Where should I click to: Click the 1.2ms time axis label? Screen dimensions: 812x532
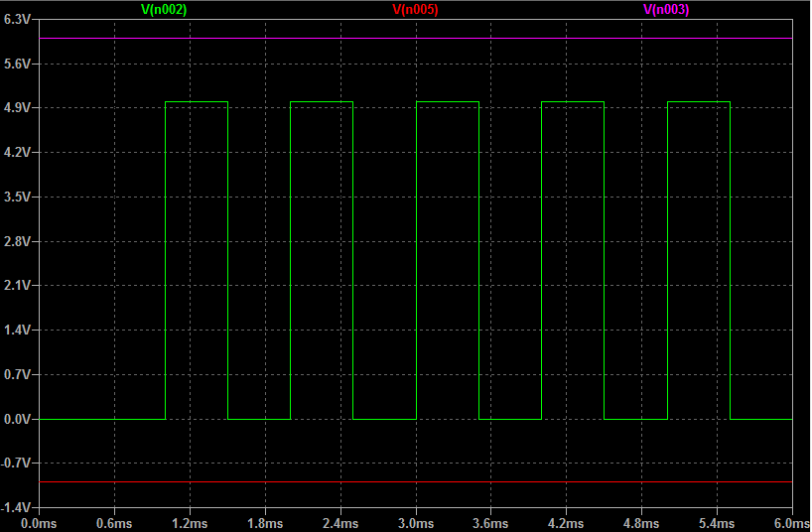(189, 523)
